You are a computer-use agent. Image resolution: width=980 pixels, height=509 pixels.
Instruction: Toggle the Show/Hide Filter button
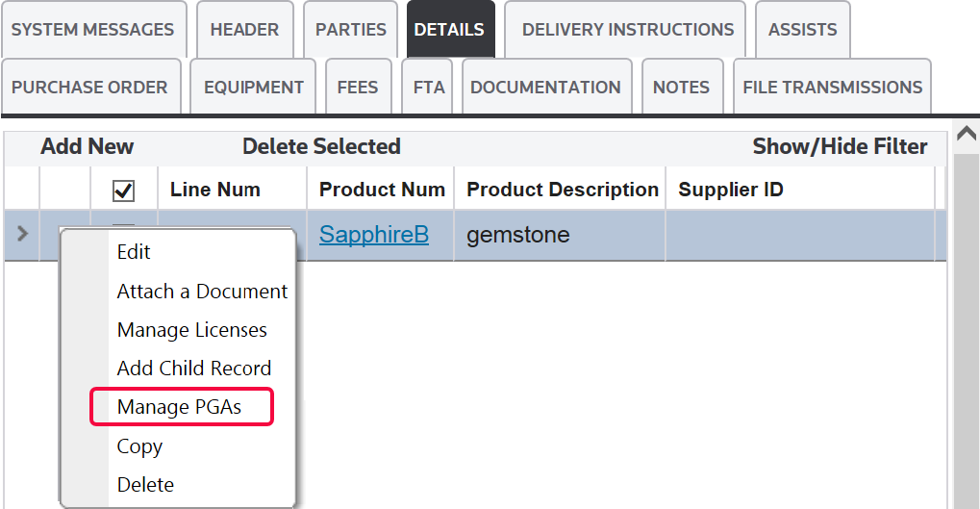click(x=840, y=147)
